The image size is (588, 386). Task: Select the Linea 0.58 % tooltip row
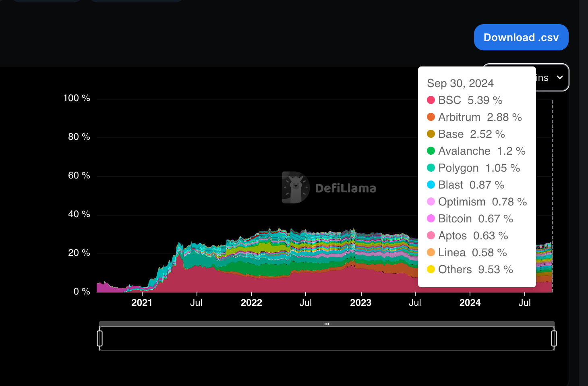467,253
